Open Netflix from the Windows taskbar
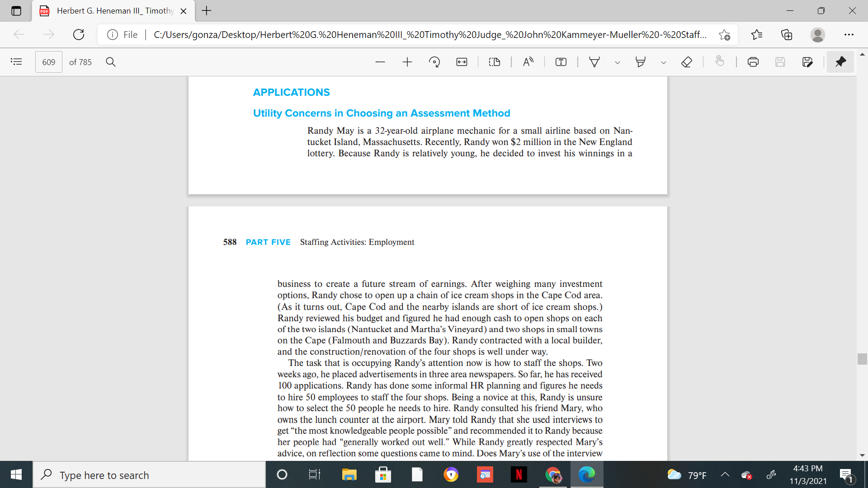 [x=519, y=475]
